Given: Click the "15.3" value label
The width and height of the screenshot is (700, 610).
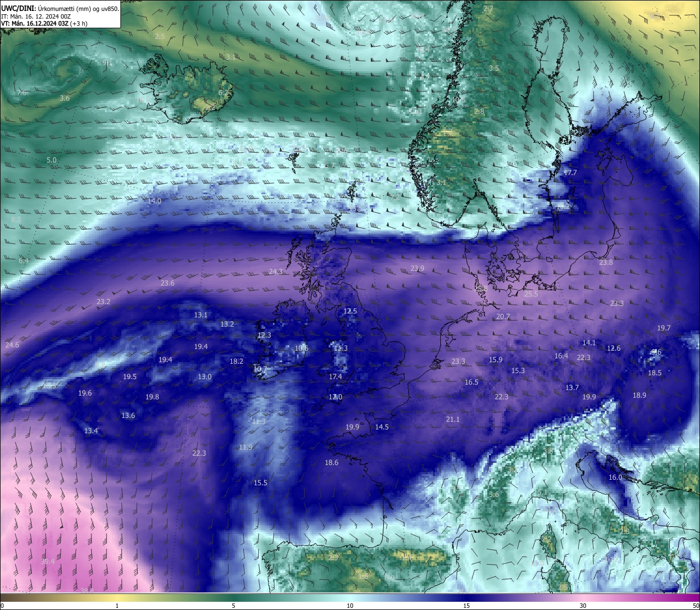Looking at the screenshot, I should point(518,370).
